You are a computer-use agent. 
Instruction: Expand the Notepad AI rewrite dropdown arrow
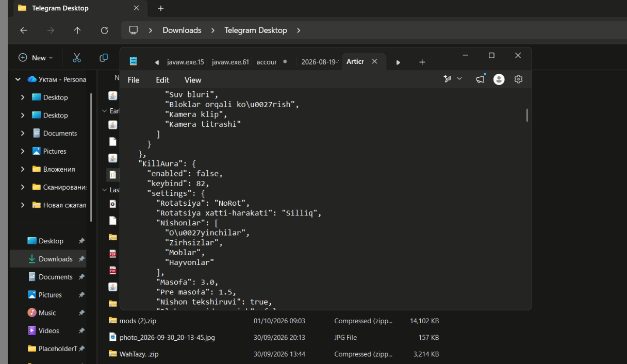(x=459, y=79)
